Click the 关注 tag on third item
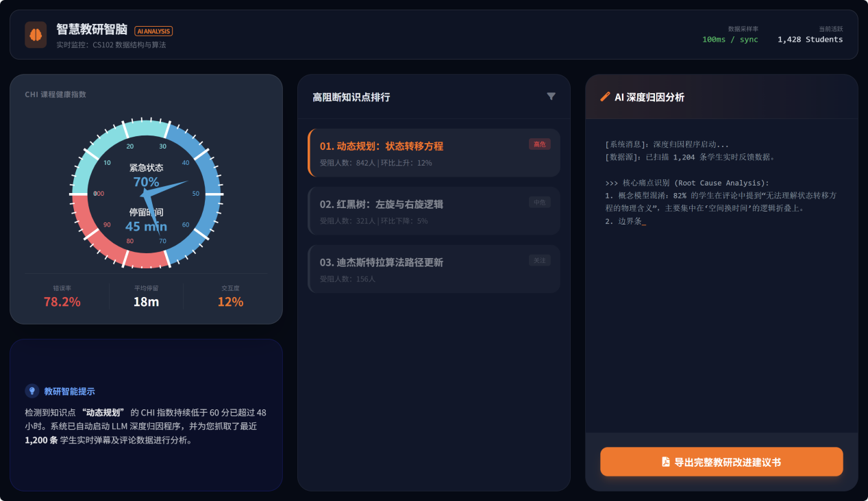This screenshot has height=501, width=868. tap(539, 261)
